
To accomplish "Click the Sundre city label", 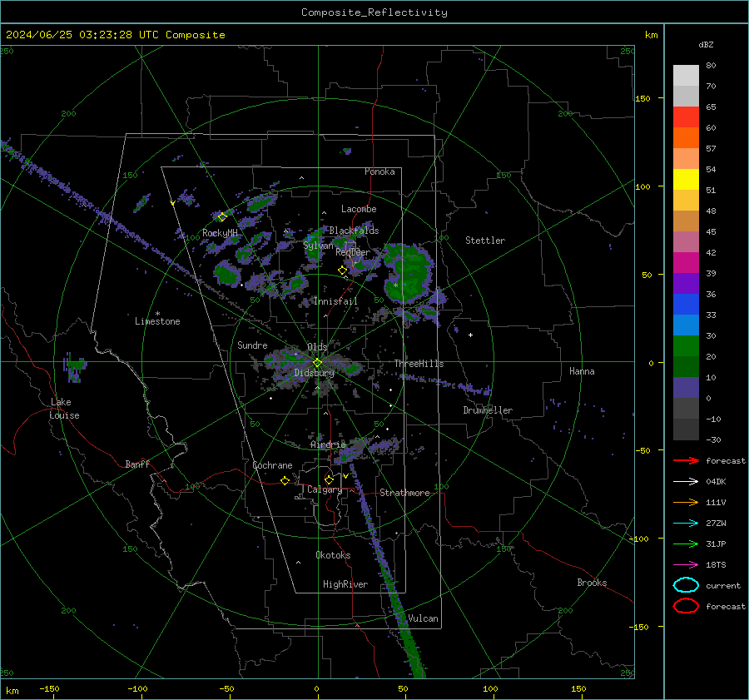I will pyautogui.click(x=252, y=345).
